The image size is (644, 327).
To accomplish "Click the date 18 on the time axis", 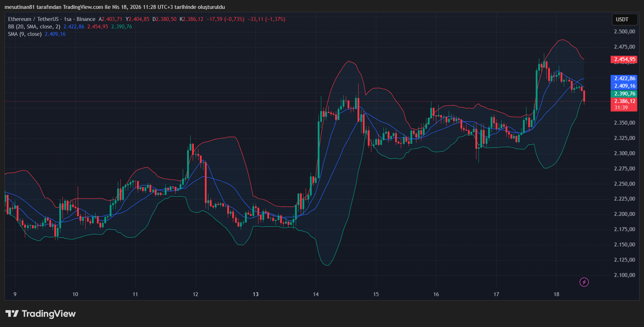I will tap(557, 294).
